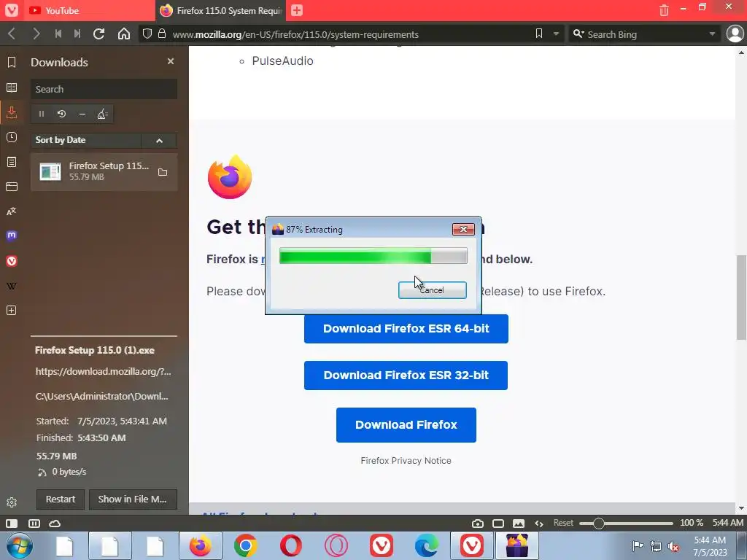
Task: Open the History panel clock icon
Action: [x=12, y=137]
